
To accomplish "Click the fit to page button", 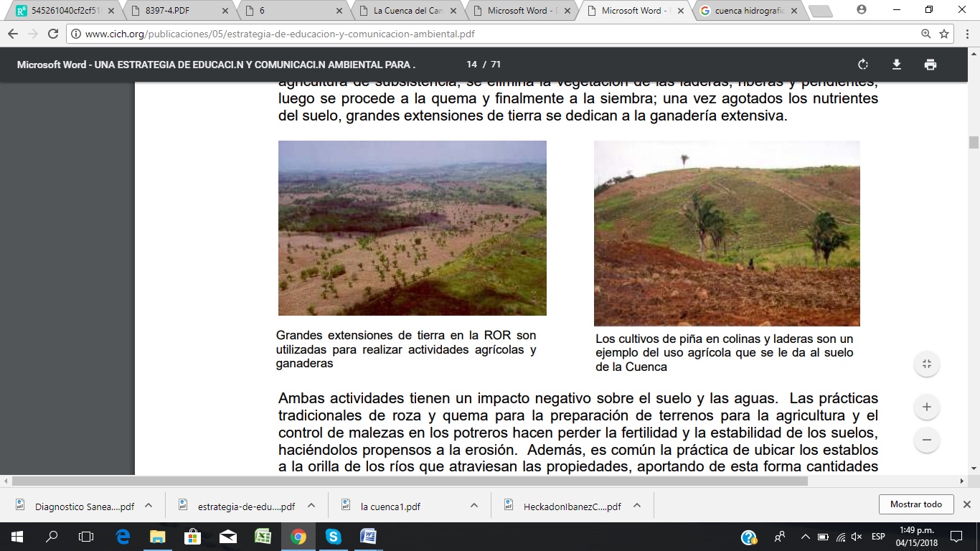I will [x=927, y=364].
